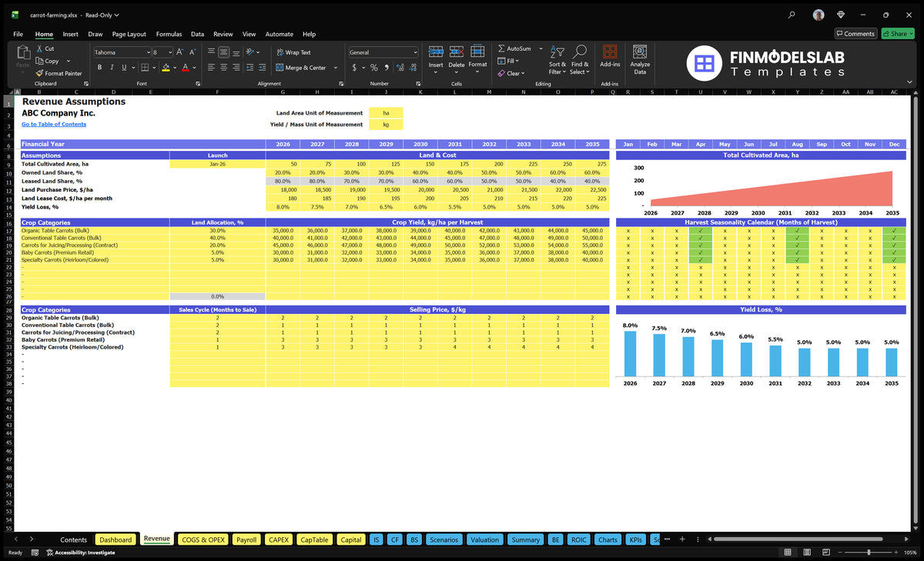The width and height of the screenshot is (924, 561).
Task: Apply red Font Color
Action: [184, 68]
